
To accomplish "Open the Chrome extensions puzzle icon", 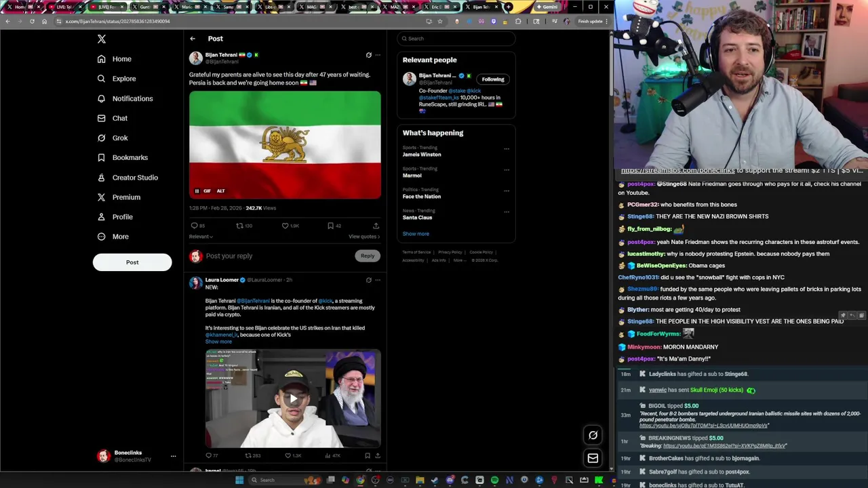I will coord(519,21).
